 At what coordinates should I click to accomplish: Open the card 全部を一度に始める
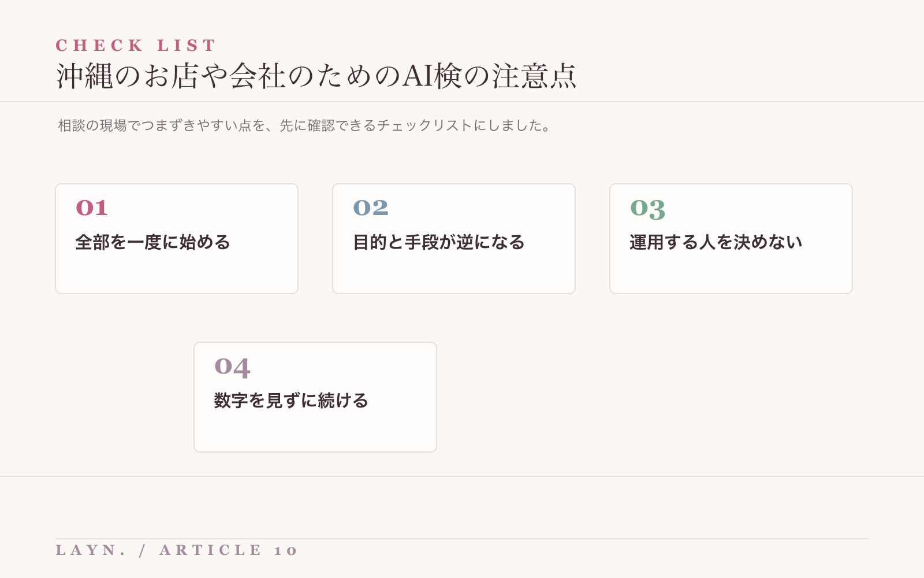pos(177,239)
